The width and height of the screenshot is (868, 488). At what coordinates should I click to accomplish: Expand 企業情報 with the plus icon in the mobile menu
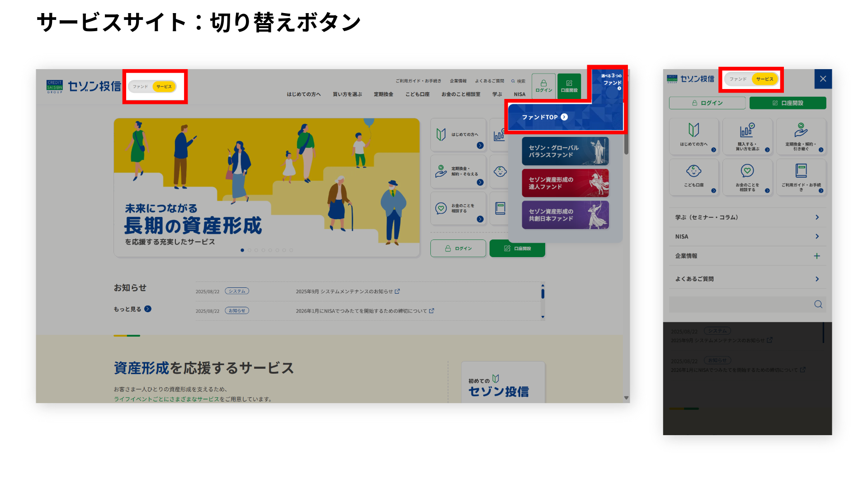[x=817, y=256]
